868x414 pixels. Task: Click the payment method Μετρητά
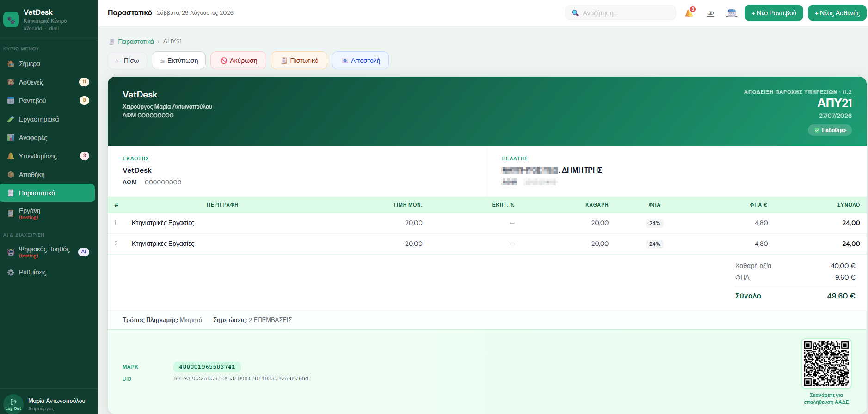tap(191, 320)
